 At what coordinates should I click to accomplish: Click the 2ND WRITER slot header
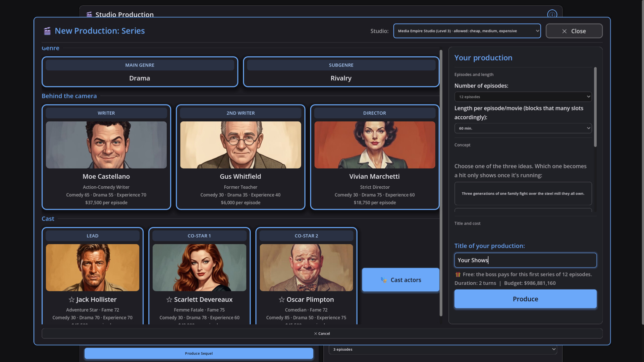(240, 113)
